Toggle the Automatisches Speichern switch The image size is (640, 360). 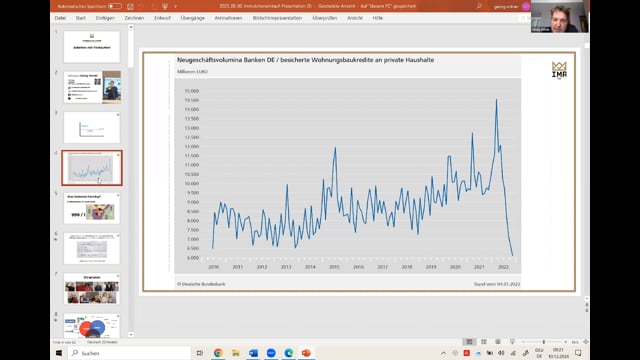[x=115, y=6]
